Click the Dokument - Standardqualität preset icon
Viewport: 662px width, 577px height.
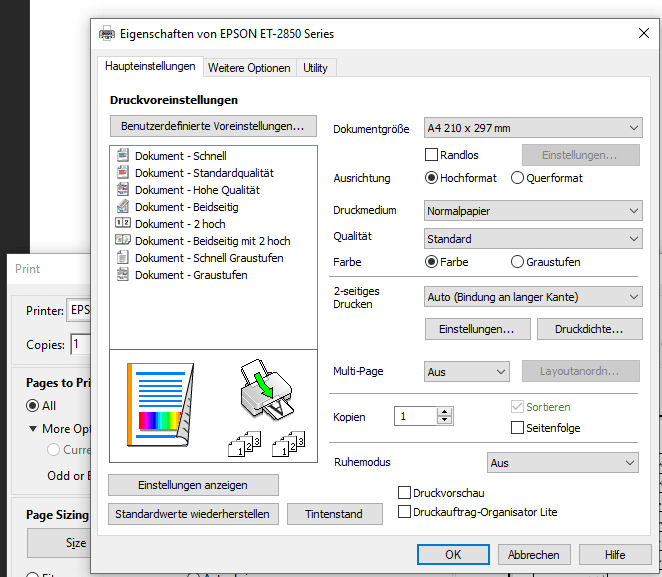[x=122, y=172]
